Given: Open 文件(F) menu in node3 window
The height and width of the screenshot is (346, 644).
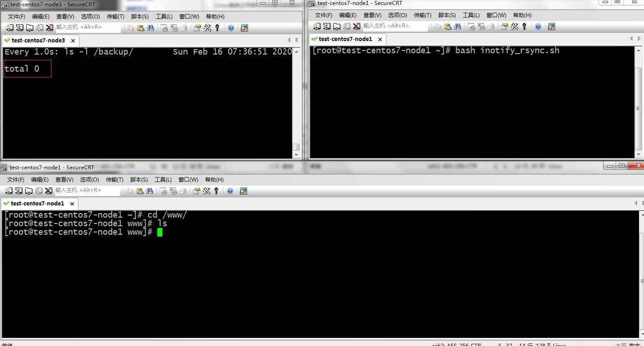Looking at the screenshot, I should (x=17, y=17).
